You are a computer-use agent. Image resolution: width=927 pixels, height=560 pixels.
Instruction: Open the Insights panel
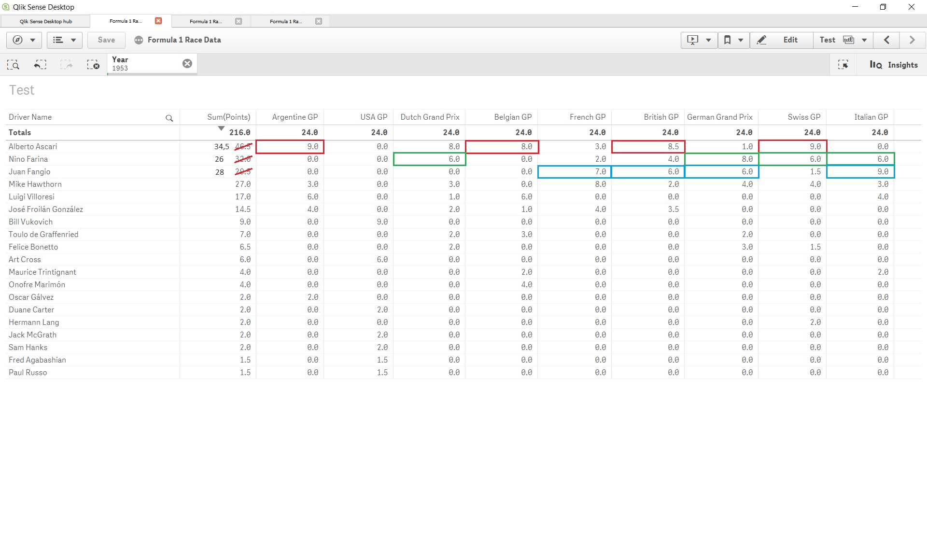tap(894, 65)
